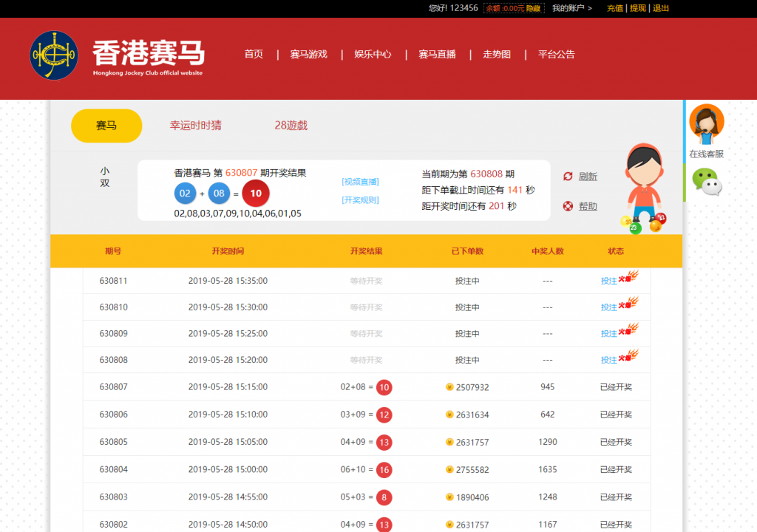Go to 走势图 in the navigation menu
This screenshot has width=757, height=532.
pyautogui.click(x=497, y=54)
